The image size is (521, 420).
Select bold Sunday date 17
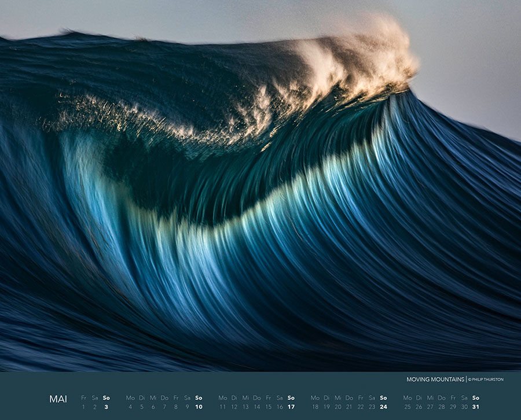(291, 407)
